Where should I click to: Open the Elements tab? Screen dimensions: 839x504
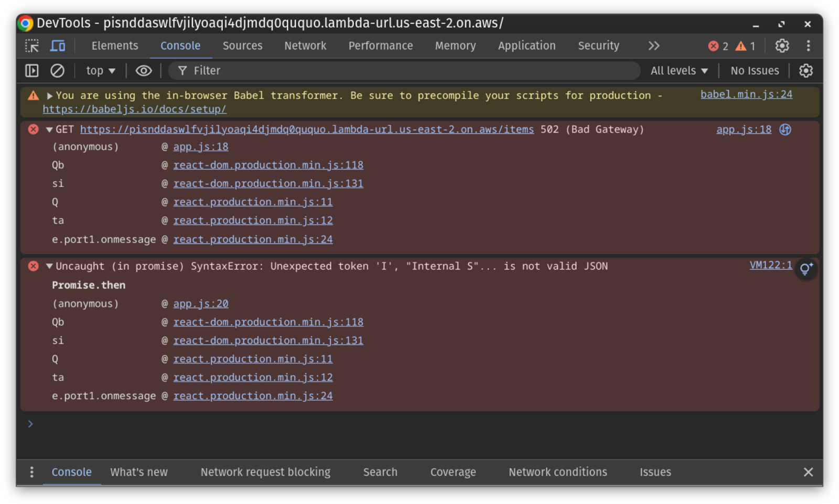click(x=115, y=46)
